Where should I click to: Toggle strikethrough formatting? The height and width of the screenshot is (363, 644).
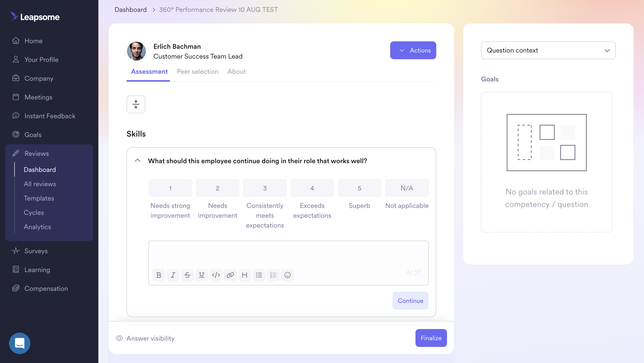click(187, 275)
